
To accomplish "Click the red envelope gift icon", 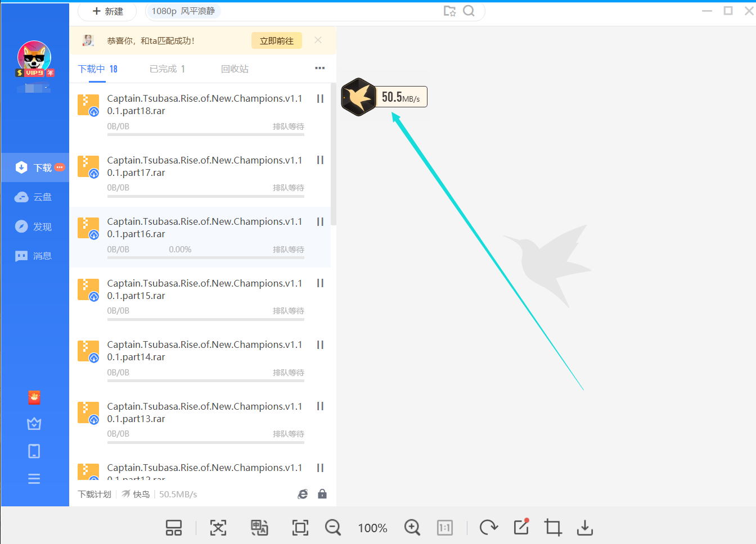I will [34, 398].
